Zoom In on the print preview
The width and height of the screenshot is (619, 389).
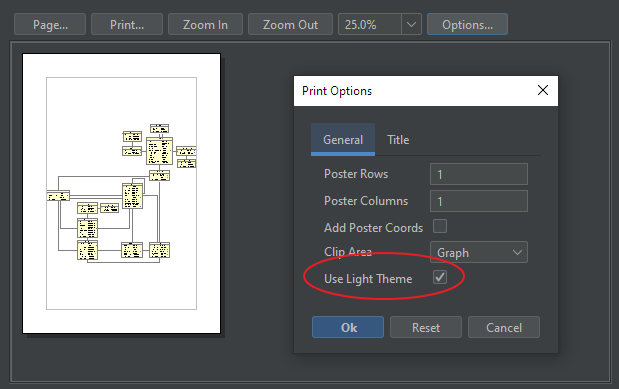pyautogui.click(x=205, y=24)
